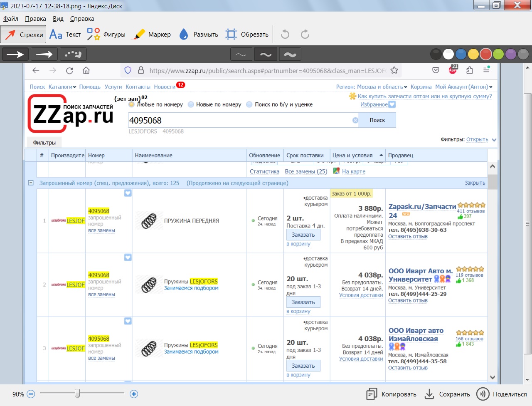The width and height of the screenshot is (532, 406).
Task: Toggle the blue checkbox in Университет row
Action: (x=128, y=257)
